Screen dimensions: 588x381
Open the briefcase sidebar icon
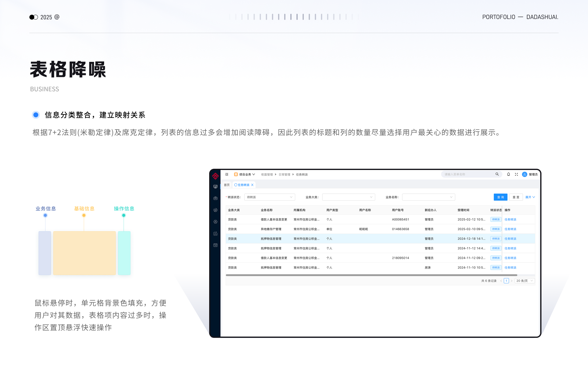(x=215, y=198)
